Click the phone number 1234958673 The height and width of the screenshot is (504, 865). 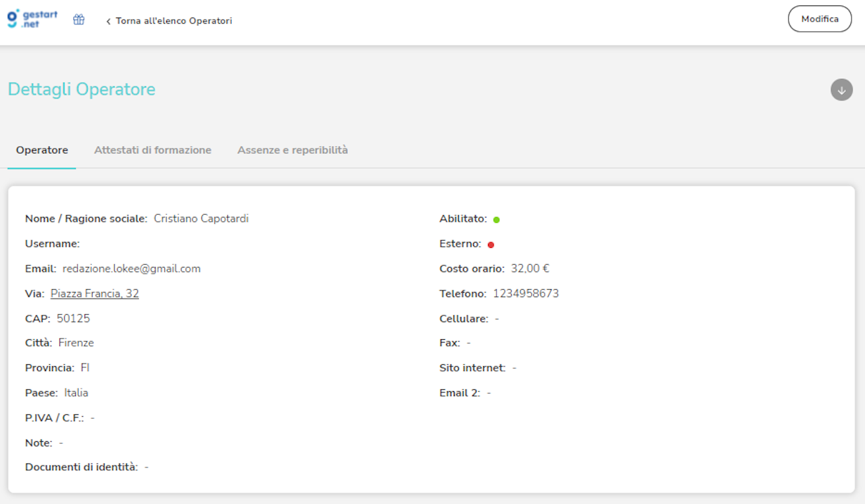[x=526, y=293]
